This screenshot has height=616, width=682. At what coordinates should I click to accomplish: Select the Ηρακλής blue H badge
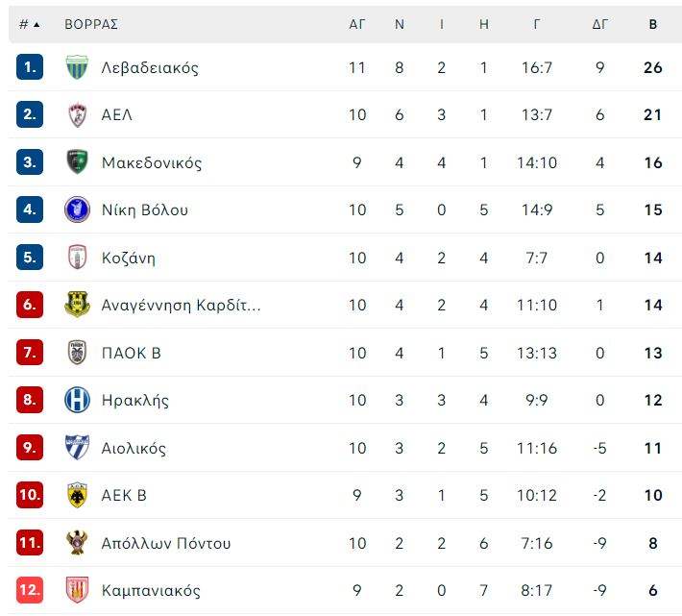(77, 400)
